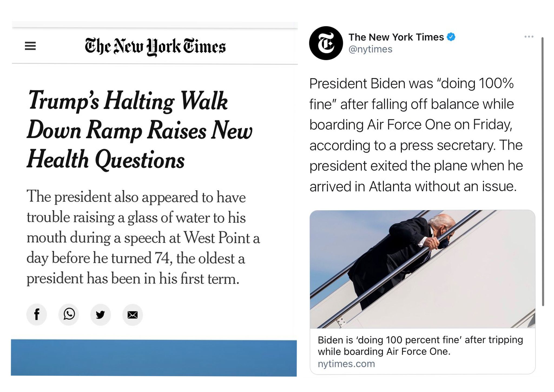Click the tweet's account display name
554x392 pixels.
pyautogui.click(x=396, y=37)
